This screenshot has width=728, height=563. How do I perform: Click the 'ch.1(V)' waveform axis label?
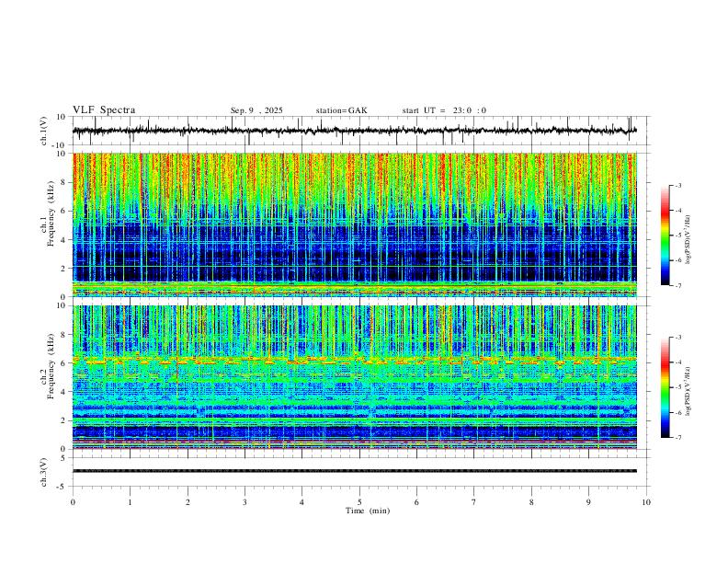[x=44, y=131]
